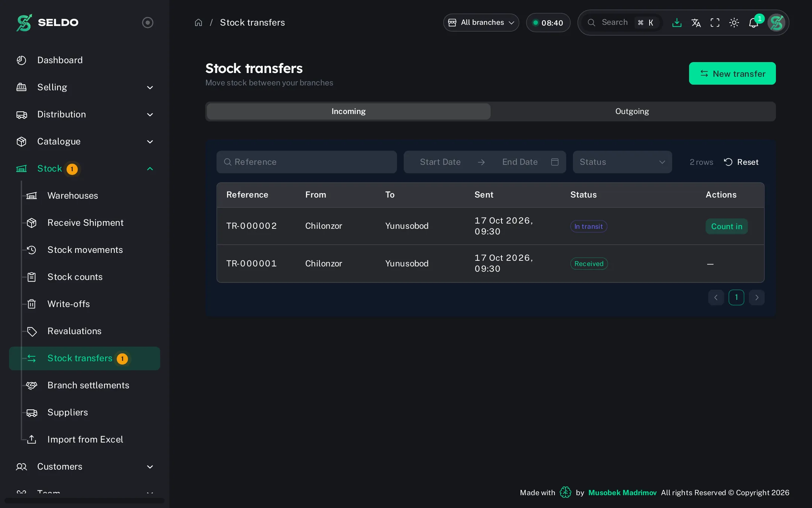Viewport: 812px width, 508px height.
Task: Click the Reference search field
Action: [307, 162]
